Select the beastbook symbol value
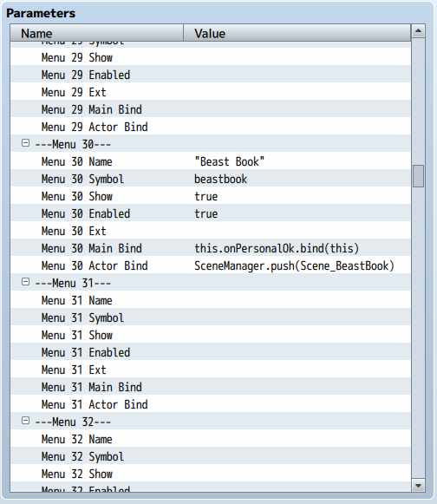437x504 pixels. coord(221,179)
